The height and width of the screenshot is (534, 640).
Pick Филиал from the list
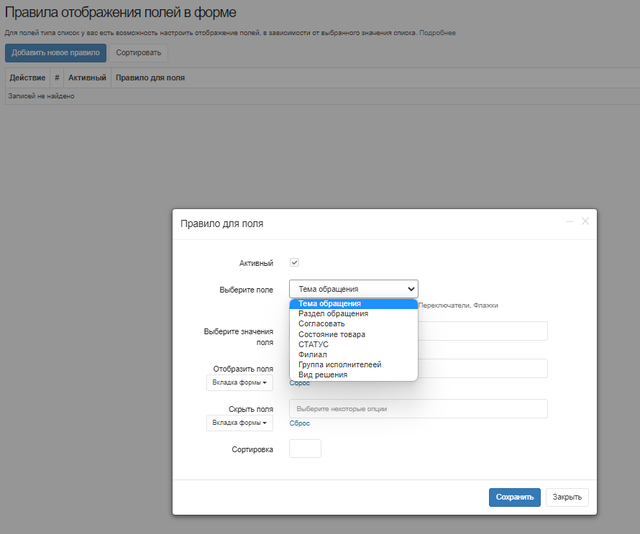coord(353,354)
